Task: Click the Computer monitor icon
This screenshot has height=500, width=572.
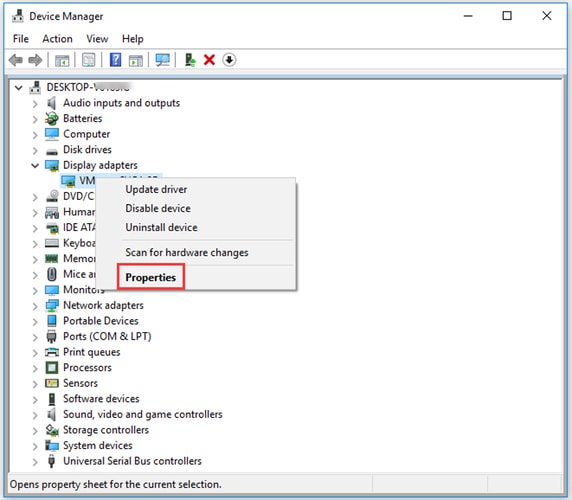Action: pyautogui.click(x=52, y=134)
